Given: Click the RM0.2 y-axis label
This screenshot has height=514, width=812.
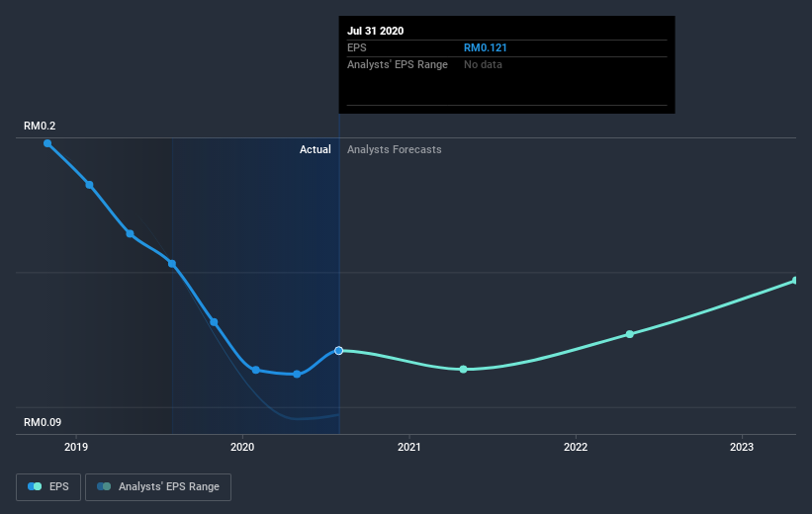Looking at the screenshot, I should coord(40,126).
